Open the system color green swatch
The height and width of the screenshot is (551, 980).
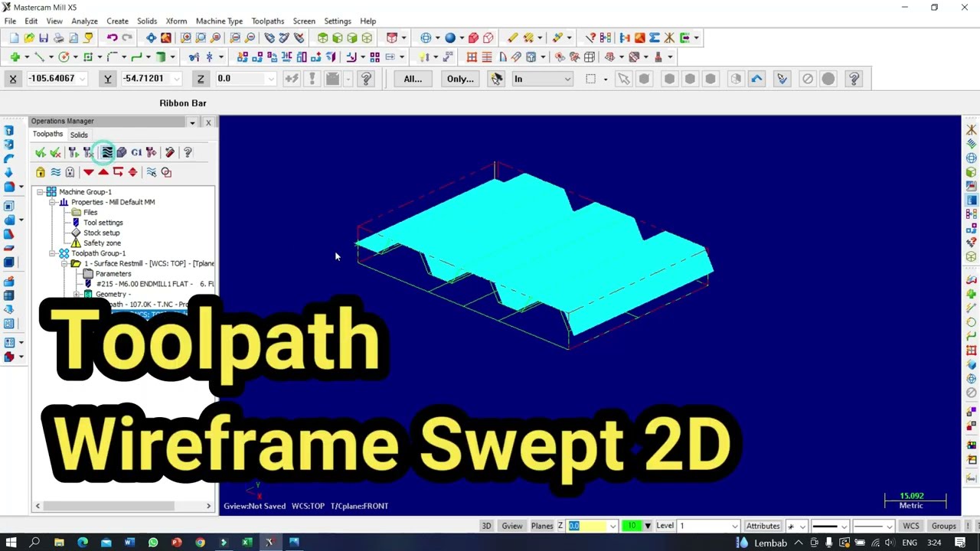coord(631,526)
